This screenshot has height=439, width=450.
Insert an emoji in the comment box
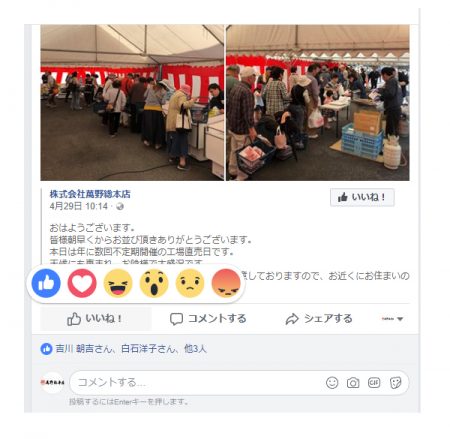pos(332,383)
